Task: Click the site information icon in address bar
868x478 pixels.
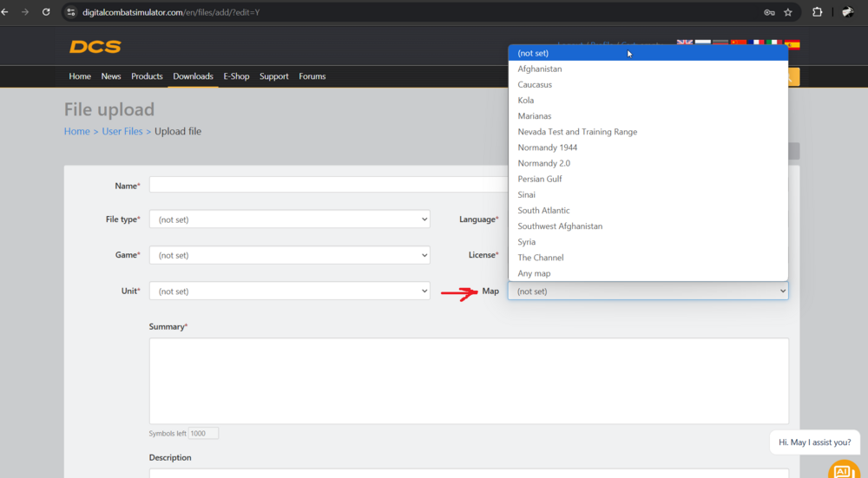Action: coord(71,12)
